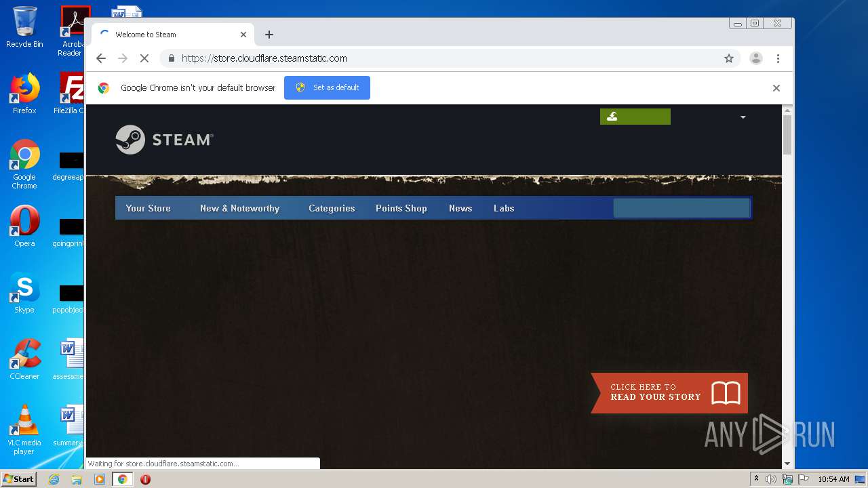The height and width of the screenshot is (488, 868).
Task: Click the taskbar clock 10:54 AM
Action: point(833,479)
